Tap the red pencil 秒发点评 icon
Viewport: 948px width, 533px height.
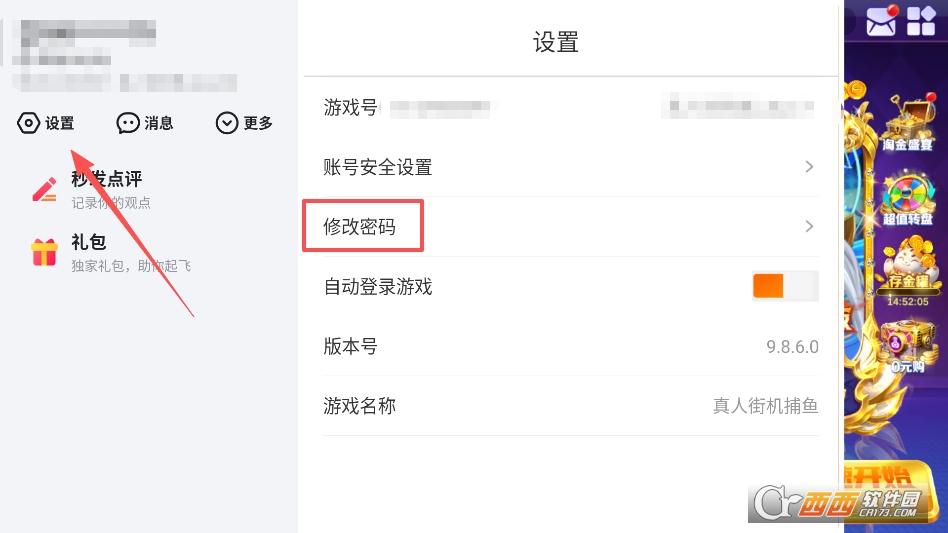[45, 189]
